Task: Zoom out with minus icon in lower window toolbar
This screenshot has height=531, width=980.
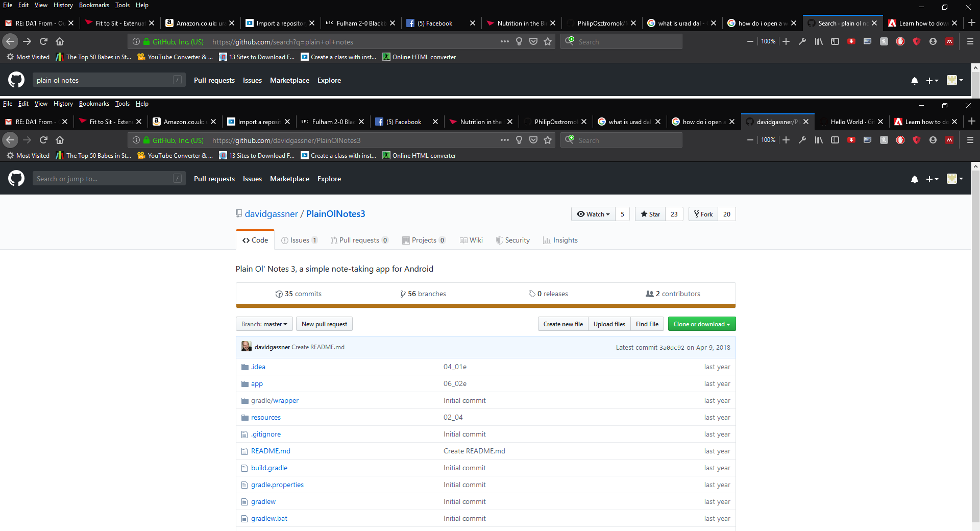Action: point(750,140)
